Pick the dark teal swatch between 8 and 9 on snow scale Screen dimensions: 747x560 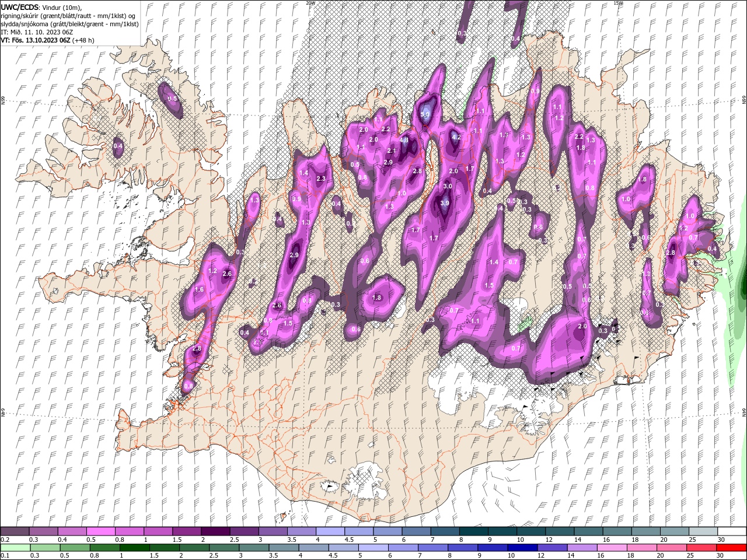pos(473,531)
